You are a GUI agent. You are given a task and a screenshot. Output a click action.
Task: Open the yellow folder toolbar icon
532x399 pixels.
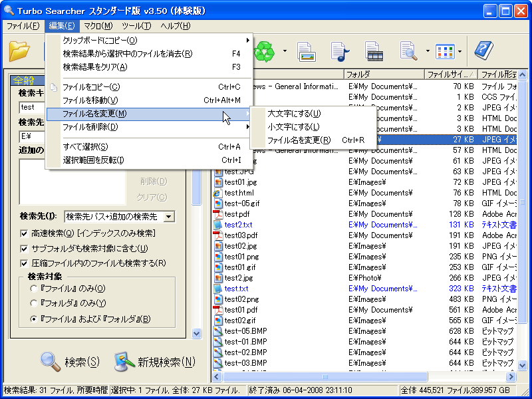(19, 51)
